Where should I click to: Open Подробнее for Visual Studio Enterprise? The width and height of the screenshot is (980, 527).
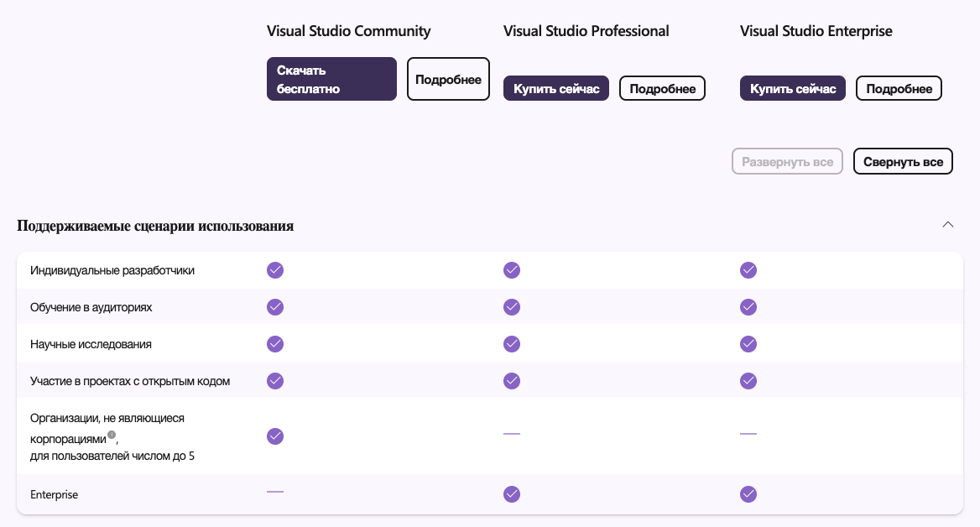(x=899, y=88)
